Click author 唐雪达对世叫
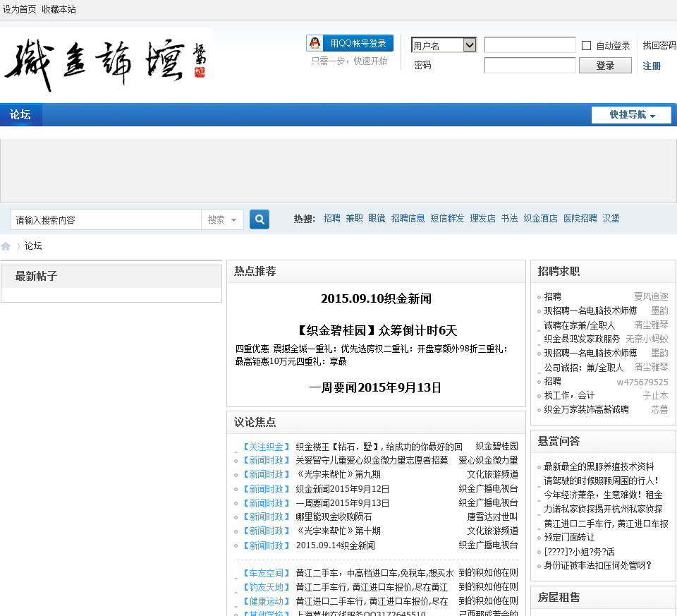This screenshot has height=616, width=677. click(x=492, y=517)
